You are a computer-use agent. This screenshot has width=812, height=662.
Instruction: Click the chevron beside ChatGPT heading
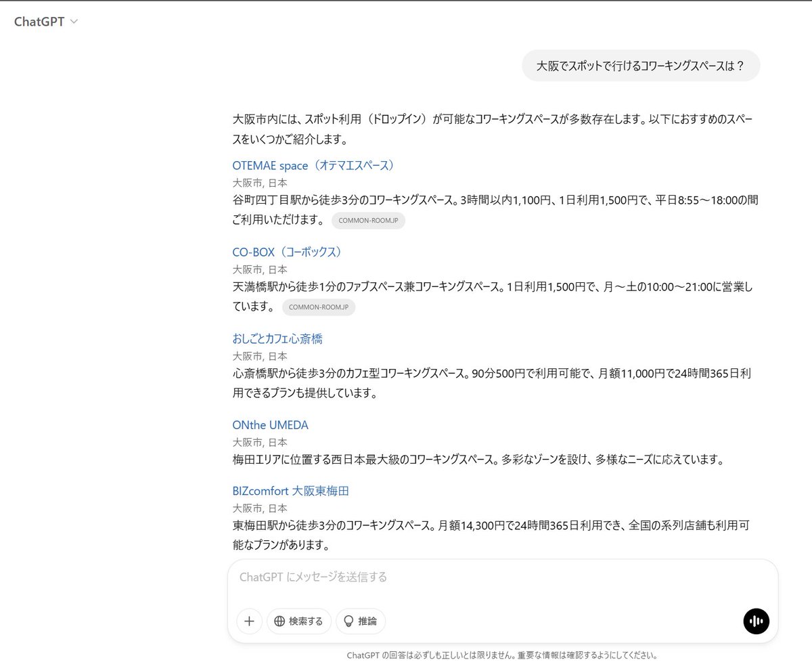point(73,21)
